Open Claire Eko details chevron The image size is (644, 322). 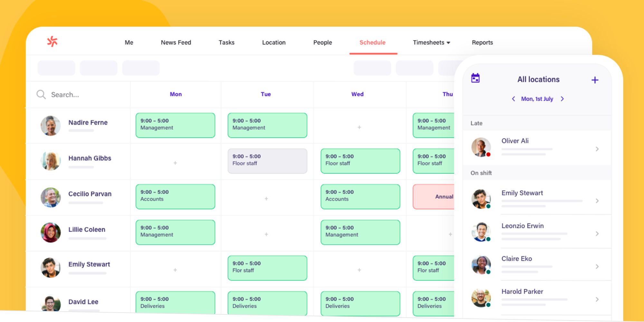(597, 267)
